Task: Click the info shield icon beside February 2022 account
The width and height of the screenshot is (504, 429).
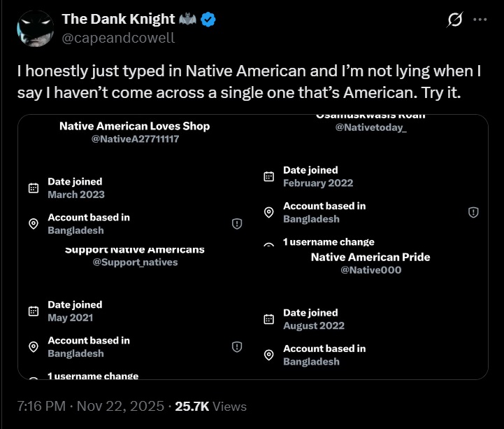Action: pyautogui.click(x=473, y=213)
